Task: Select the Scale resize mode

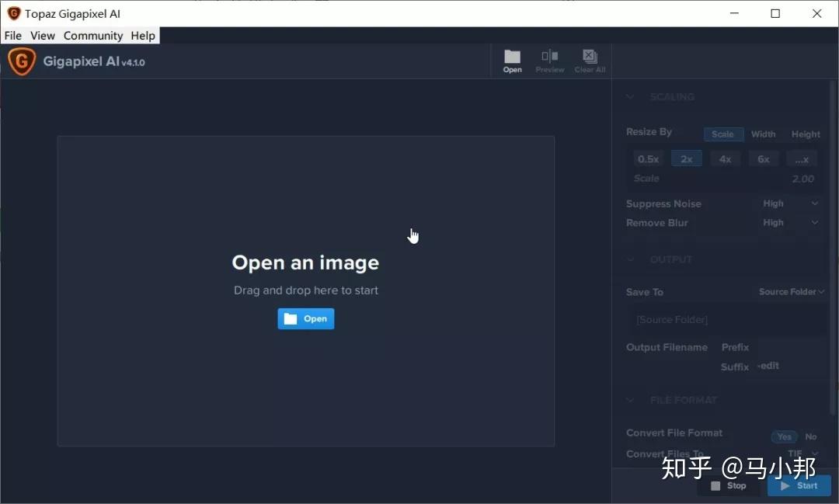Action: pos(723,134)
